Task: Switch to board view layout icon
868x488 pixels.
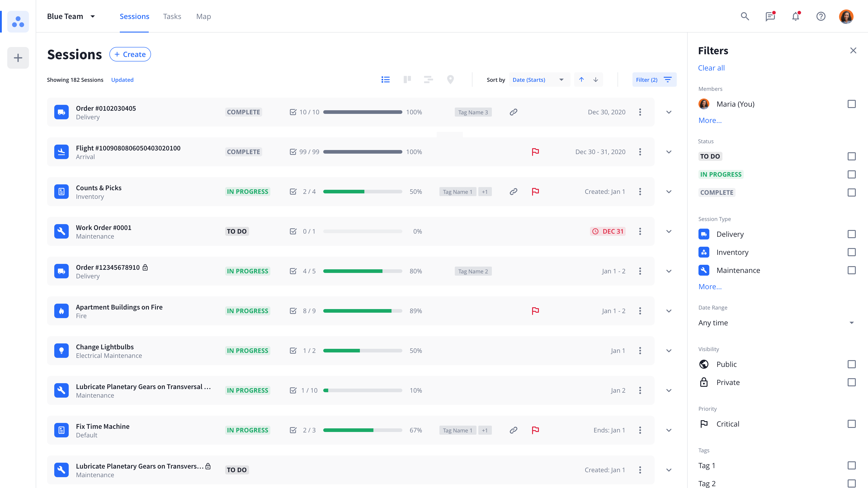Action: click(407, 80)
